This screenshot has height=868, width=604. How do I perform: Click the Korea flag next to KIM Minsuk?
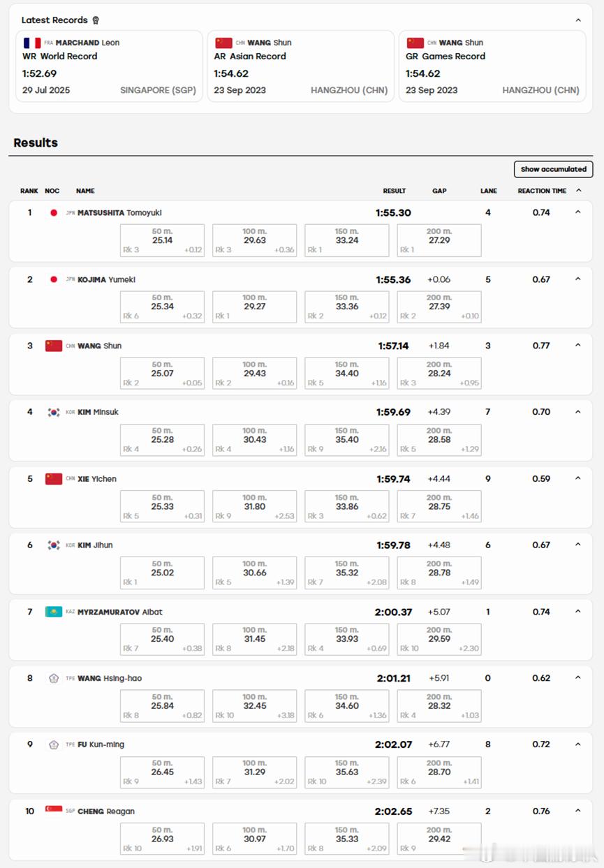pyautogui.click(x=54, y=412)
